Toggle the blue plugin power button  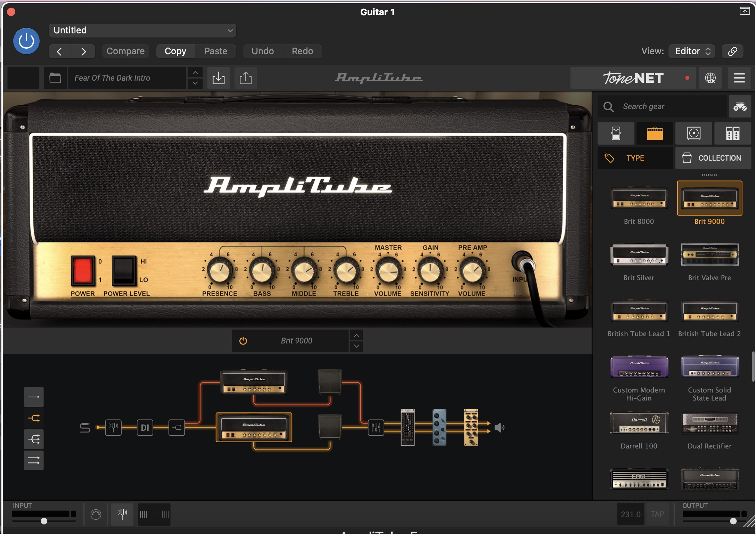click(x=26, y=41)
